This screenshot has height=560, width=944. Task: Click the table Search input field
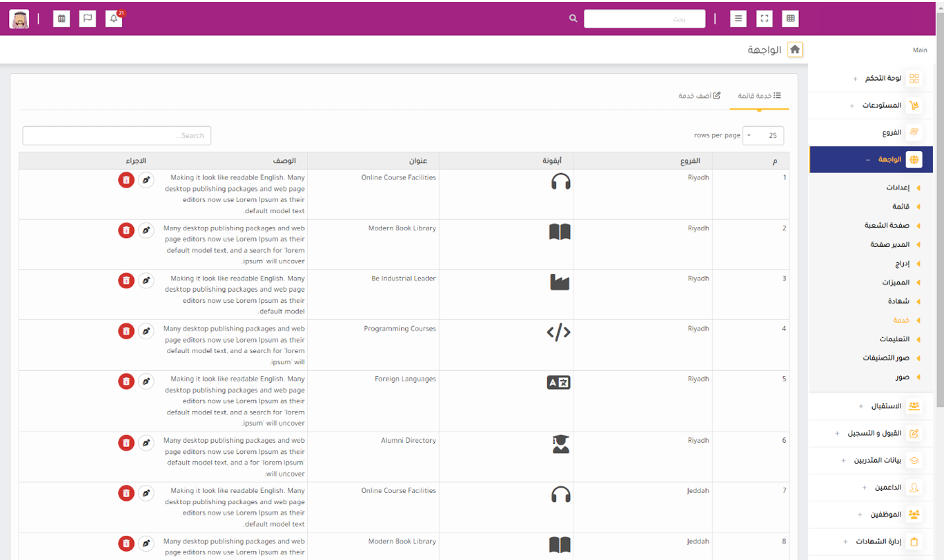(x=117, y=136)
